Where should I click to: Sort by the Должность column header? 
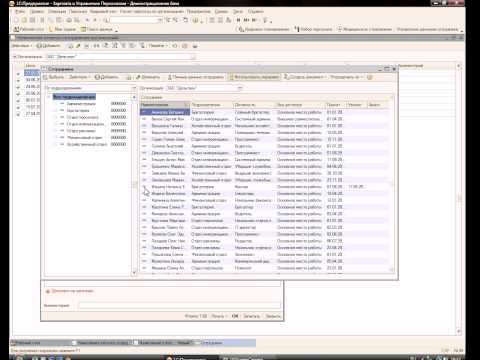pyautogui.click(x=254, y=105)
